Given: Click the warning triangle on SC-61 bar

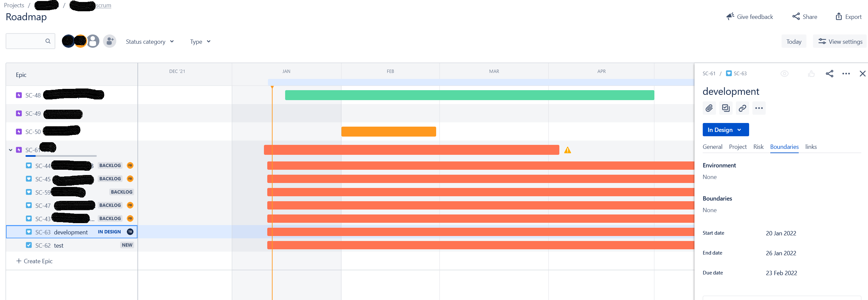Looking at the screenshot, I should click(568, 150).
